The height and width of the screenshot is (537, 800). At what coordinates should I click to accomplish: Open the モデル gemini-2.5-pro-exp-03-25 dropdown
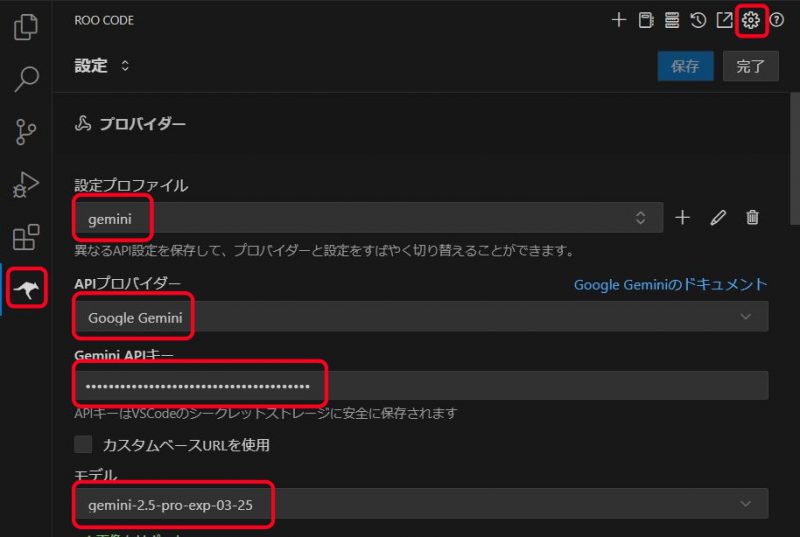(x=421, y=504)
